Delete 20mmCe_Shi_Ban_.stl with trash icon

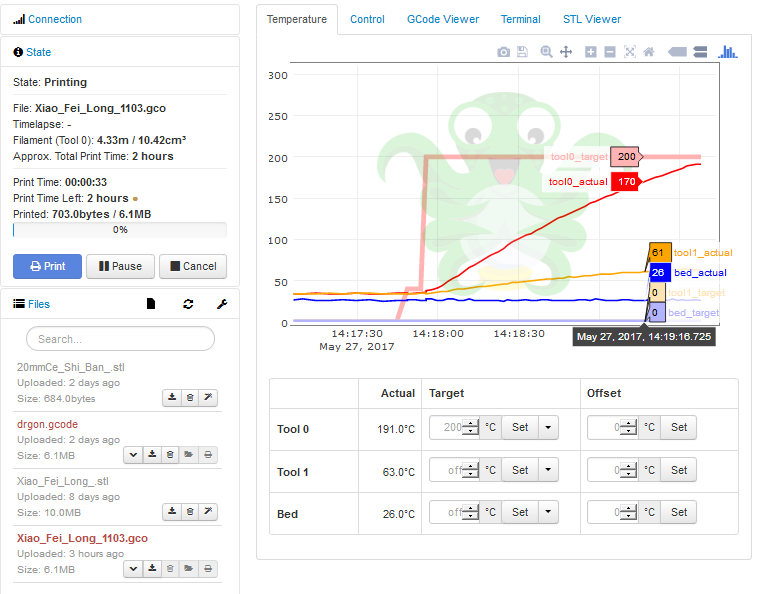pos(190,398)
